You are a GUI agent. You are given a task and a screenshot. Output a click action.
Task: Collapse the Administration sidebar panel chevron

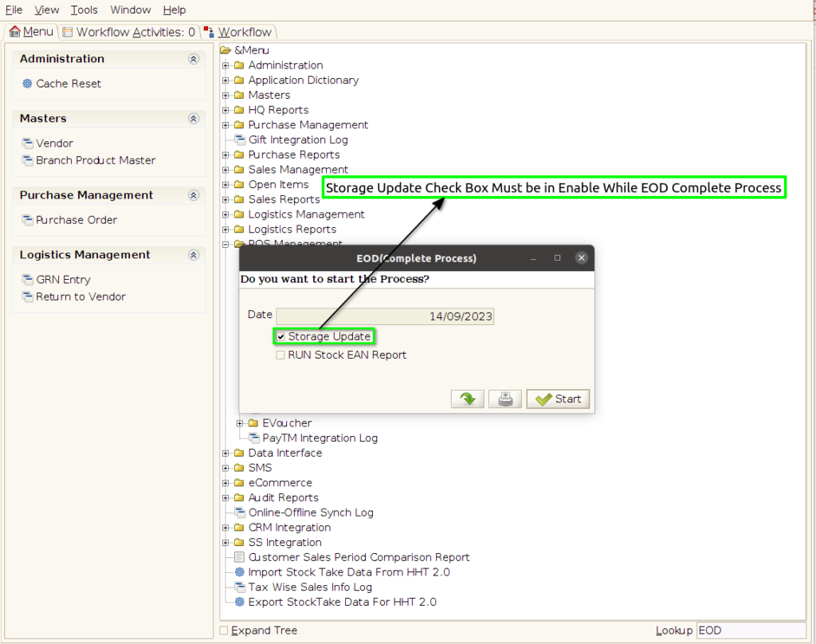[x=194, y=59]
